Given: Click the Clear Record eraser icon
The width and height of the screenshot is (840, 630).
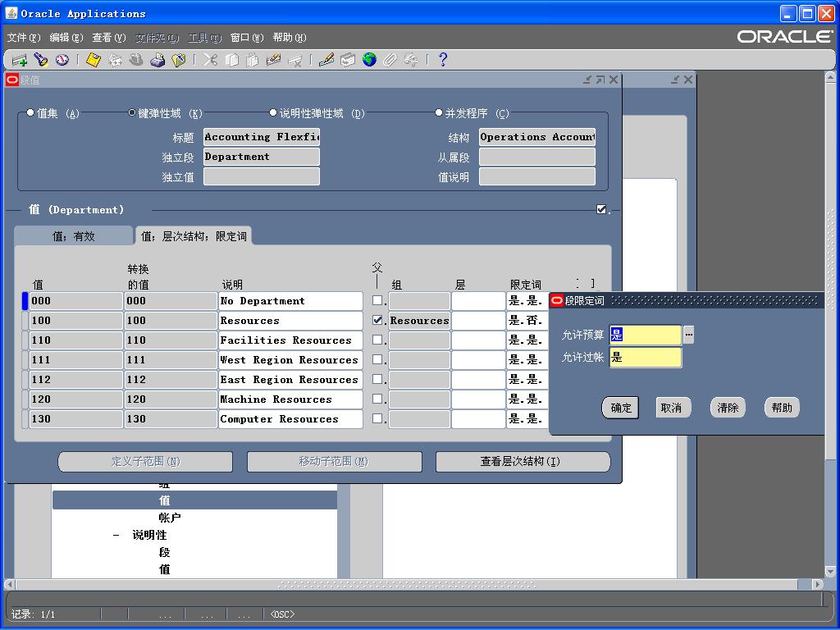Looking at the screenshot, I should pyautogui.click(x=274, y=59).
